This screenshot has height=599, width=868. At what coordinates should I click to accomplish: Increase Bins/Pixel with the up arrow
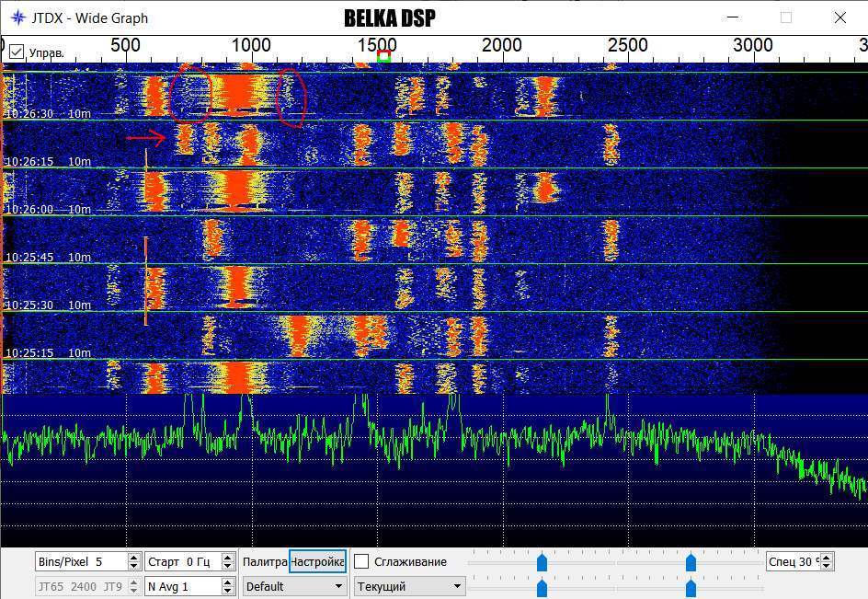coord(133,557)
